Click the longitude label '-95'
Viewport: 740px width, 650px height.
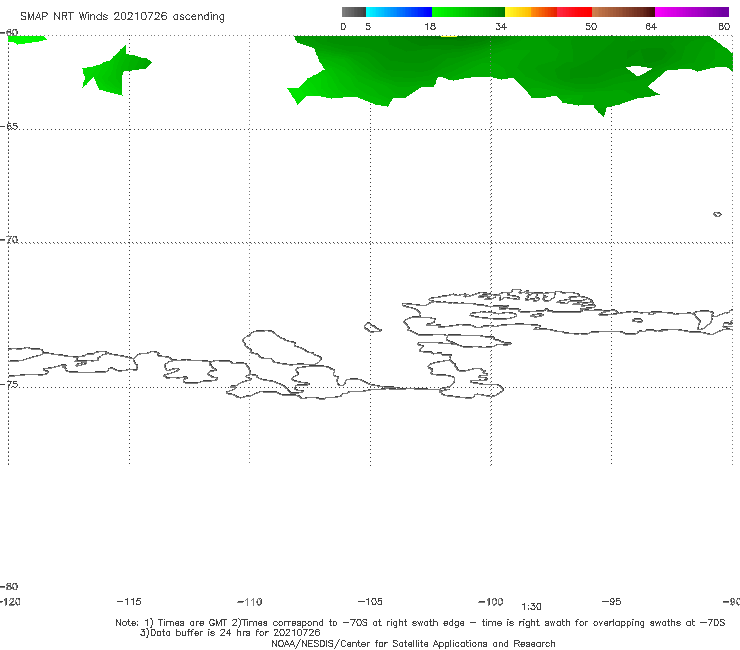click(x=612, y=601)
